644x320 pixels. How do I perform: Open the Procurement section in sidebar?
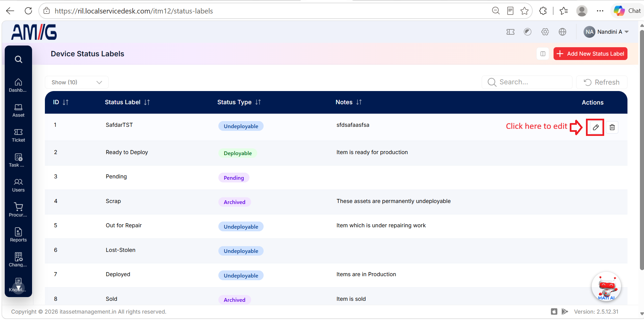coord(18,210)
